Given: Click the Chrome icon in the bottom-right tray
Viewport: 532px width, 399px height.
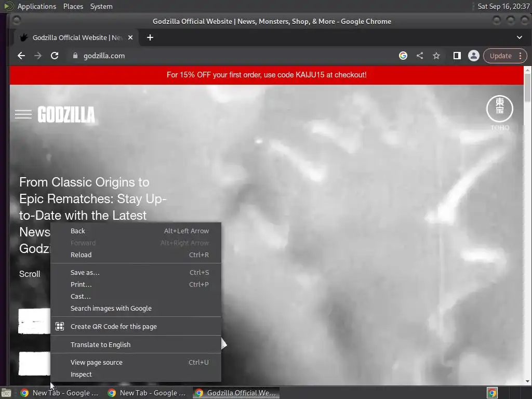Looking at the screenshot, I should (x=492, y=393).
